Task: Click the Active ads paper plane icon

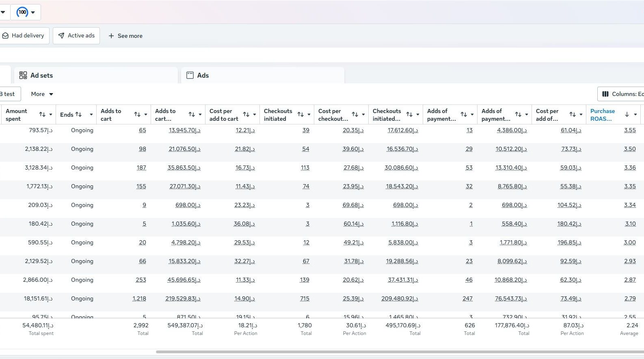Action: click(x=61, y=36)
